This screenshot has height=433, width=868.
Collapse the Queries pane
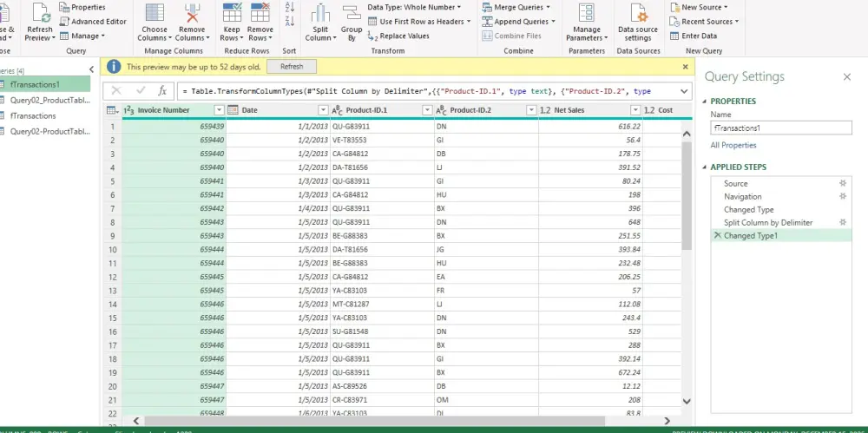coord(91,69)
